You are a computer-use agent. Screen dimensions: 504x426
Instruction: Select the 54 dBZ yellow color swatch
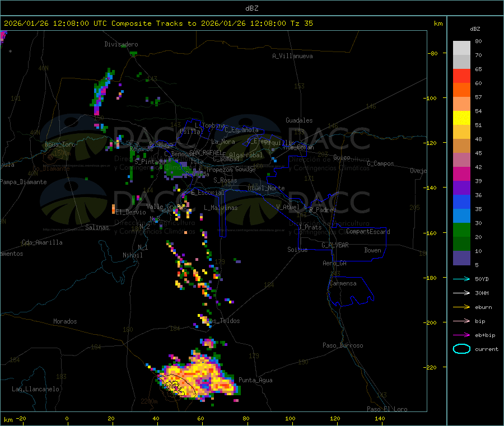(x=461, y=118)
